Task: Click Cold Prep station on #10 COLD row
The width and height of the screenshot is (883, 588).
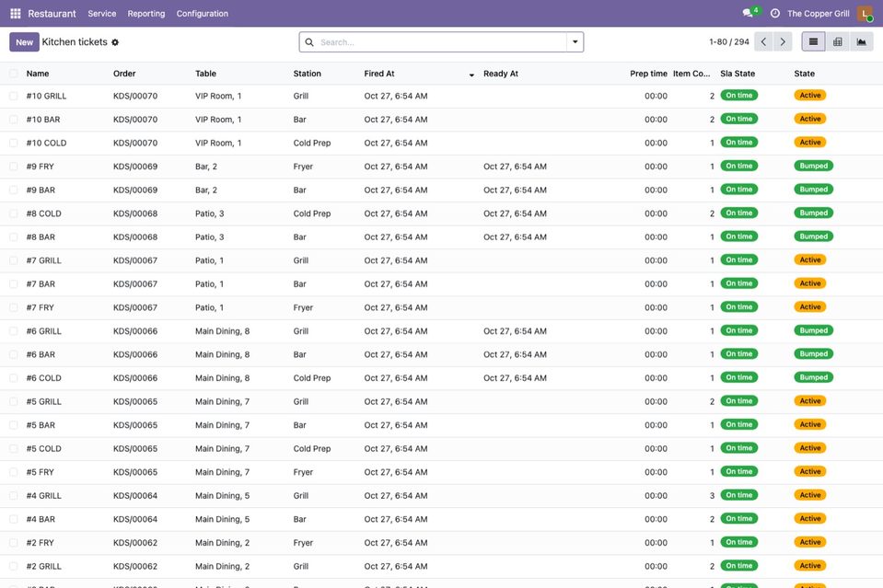Action: tap(312, 143)
